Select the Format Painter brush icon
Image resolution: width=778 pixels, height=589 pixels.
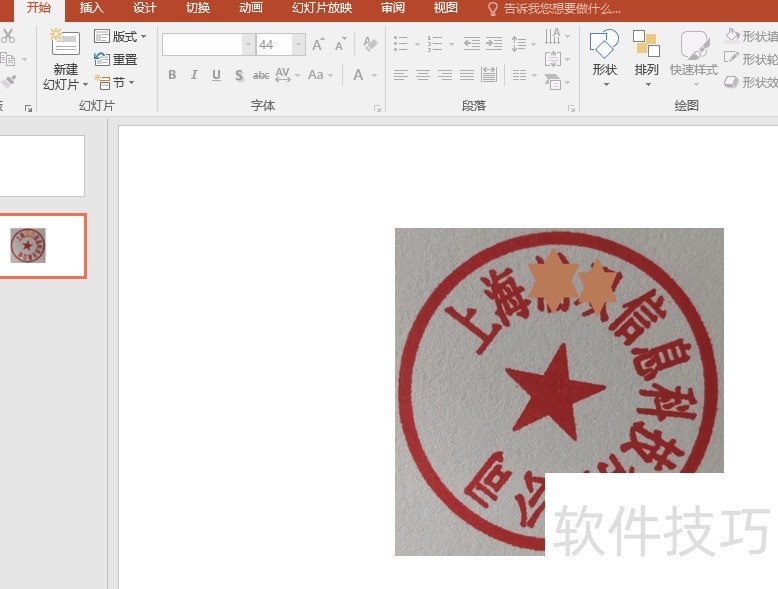pos(8,81)
